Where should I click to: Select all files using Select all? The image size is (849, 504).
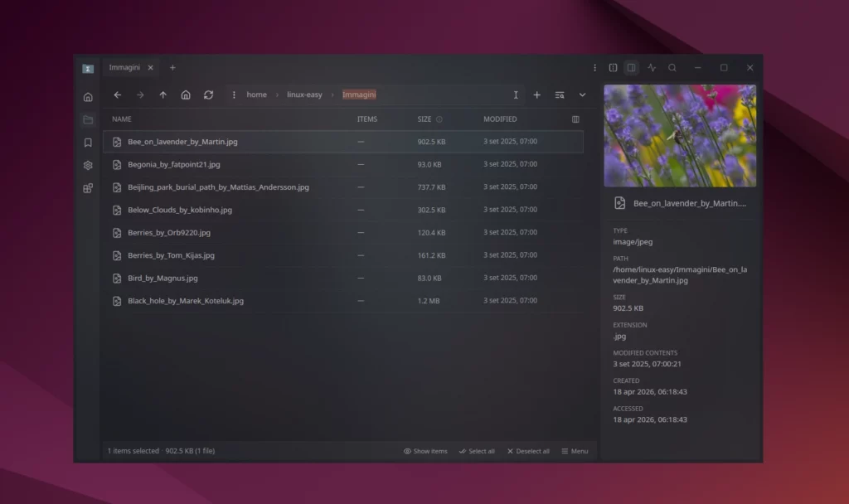[x=477, y=451]
